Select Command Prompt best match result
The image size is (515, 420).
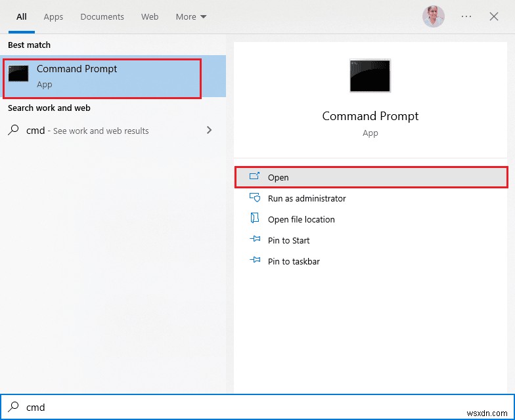click(113, 76)
